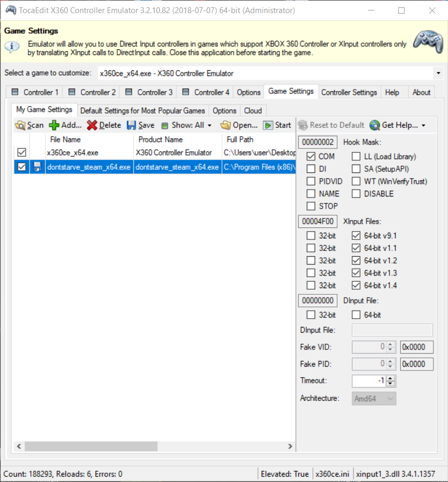This screenshot has height=482, width=448.
Task: Check the DInput File 64-bit checkbox
Action: pos(356,315)
